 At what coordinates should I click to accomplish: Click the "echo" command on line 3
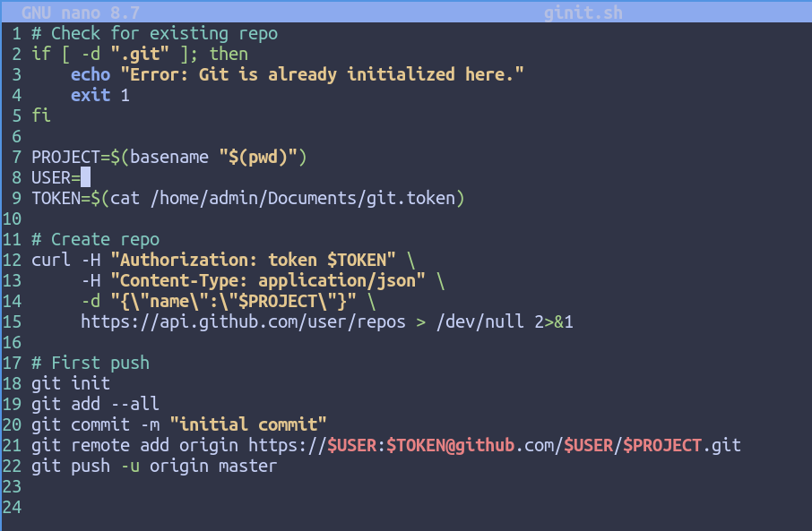tap(91, 74)
